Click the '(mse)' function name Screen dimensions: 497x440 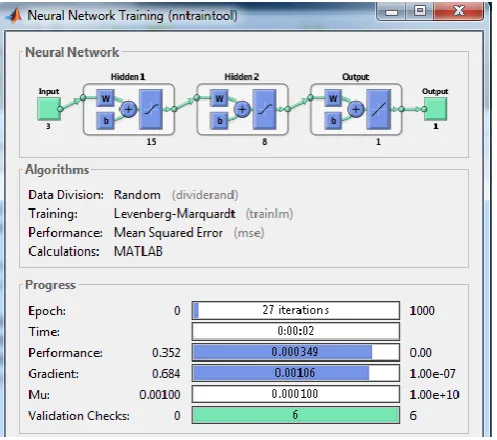pos(249,233)
